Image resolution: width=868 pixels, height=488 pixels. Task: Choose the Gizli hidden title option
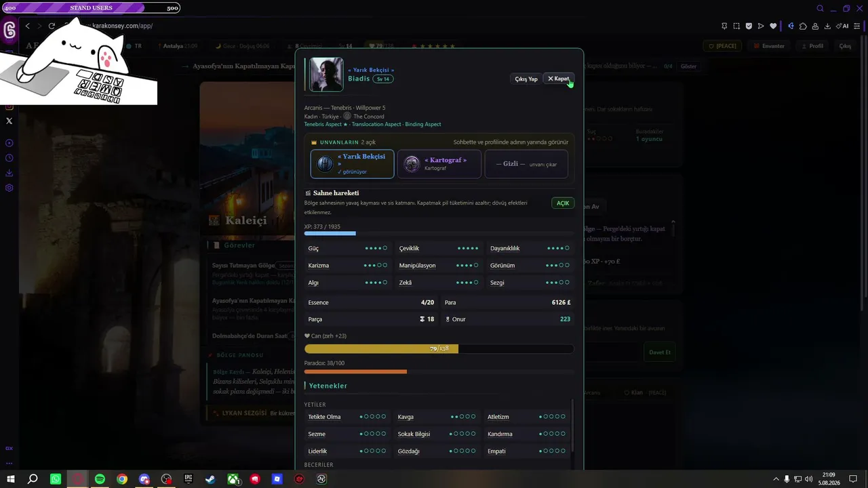point(526,163)
